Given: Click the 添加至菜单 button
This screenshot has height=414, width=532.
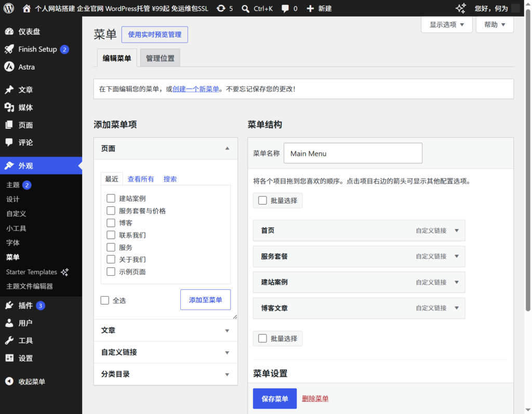Looking at the screenshot, I should (205, 300).
